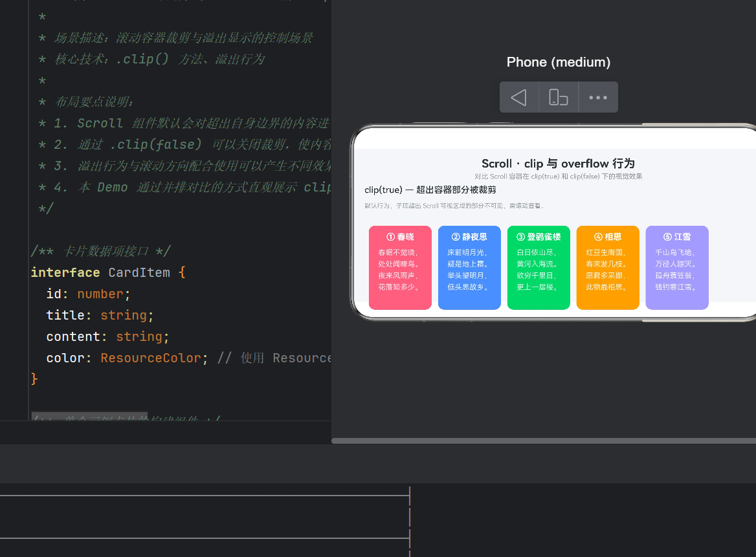The height and width of the screenshot is (557, 756).
Task: Click the comment line starting '2. 通过 .clip(false)'
Action: (x=184, y=144)
